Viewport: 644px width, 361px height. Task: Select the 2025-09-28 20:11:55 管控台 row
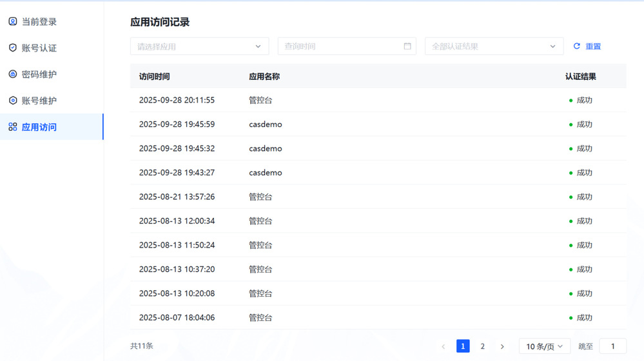(x=378, y=101)
